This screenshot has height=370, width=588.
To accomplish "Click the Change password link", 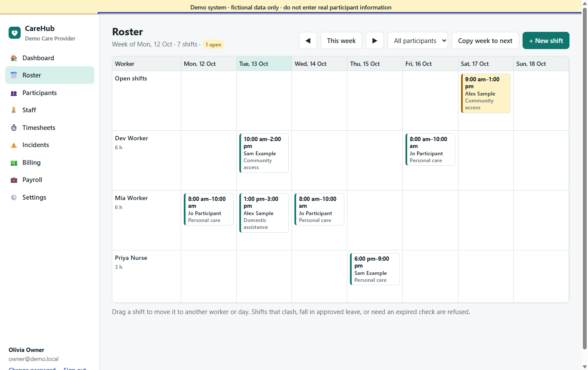I will tap(32, 369).
